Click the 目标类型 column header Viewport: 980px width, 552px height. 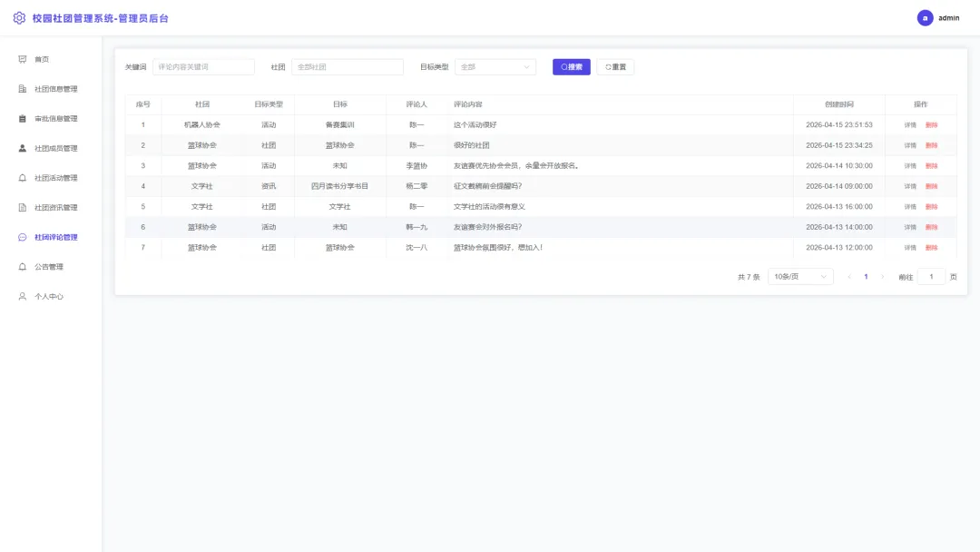click(x=269, y=104)
